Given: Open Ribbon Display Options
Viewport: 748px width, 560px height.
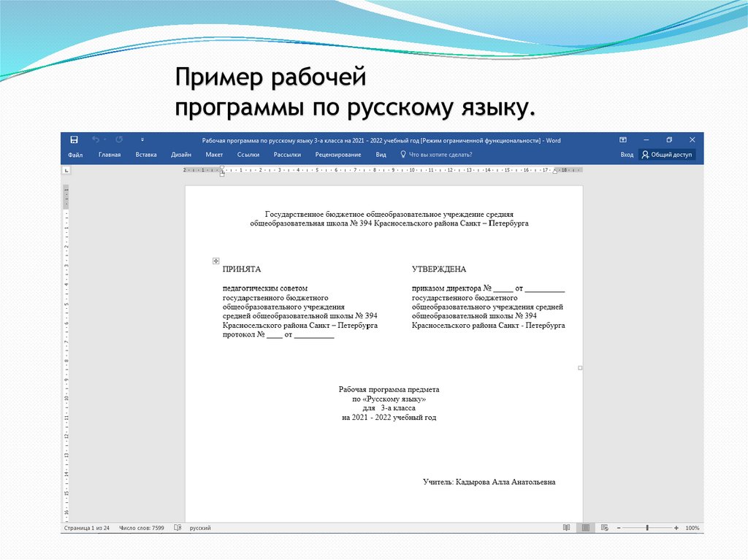Looking at the screenshot, I should (x=623, y=140).
